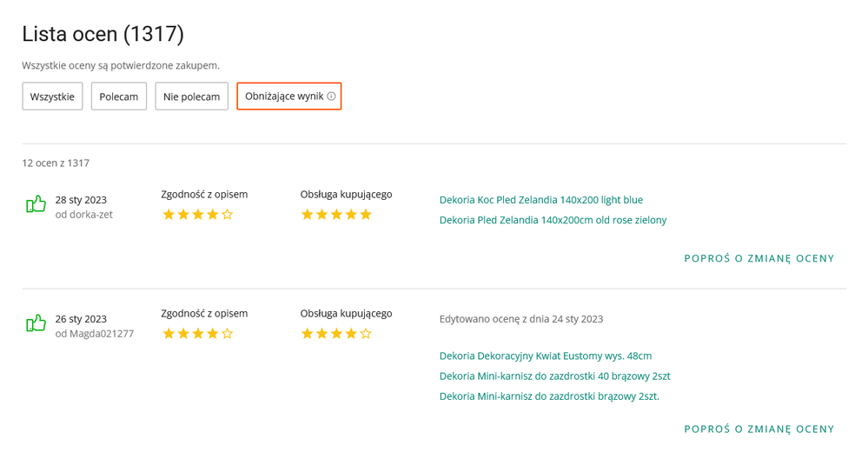Image resolution: width=868 pixels, height=459 pixels.
Task: Open Dekoria Dekoracyjny Kwiat Eustomy link
Action: click(546, 356)
